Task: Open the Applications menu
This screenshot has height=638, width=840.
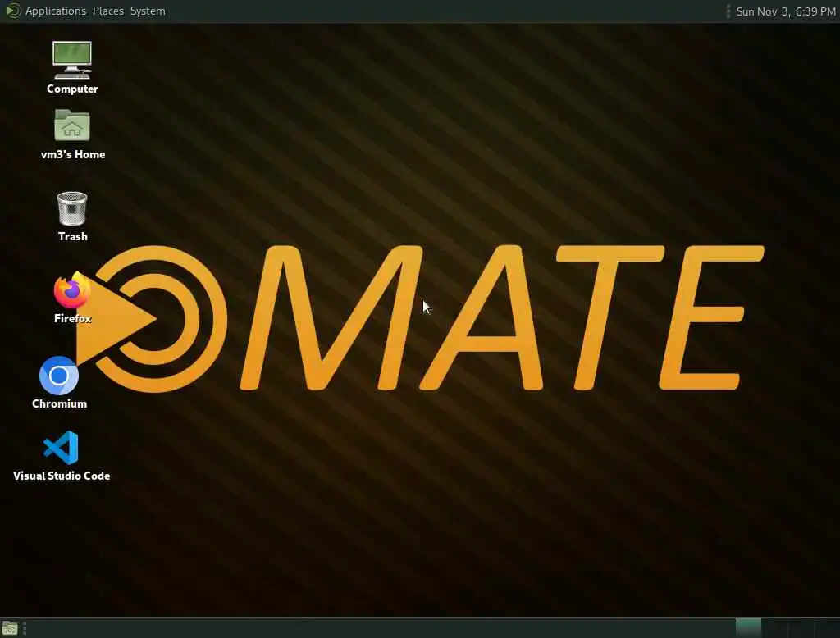Action: (x=56, y=11)
